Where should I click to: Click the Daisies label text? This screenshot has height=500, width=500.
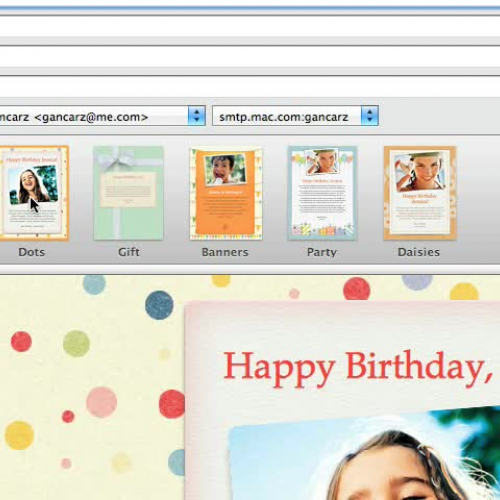419,252
